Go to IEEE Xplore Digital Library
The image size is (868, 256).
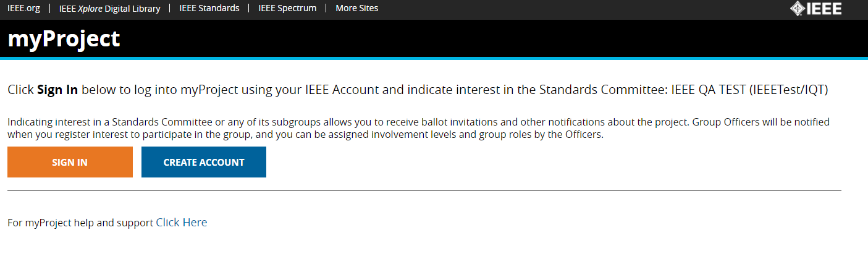[109, 9]
